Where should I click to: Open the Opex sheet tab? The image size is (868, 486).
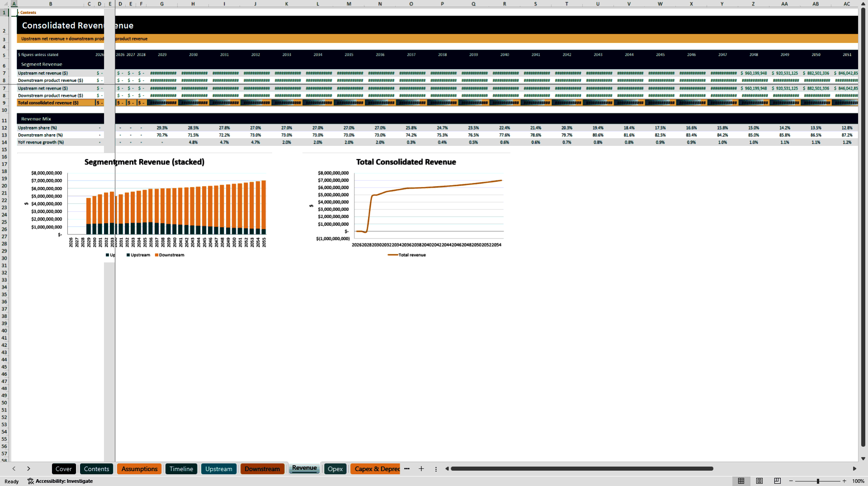[x=335, y=469]
